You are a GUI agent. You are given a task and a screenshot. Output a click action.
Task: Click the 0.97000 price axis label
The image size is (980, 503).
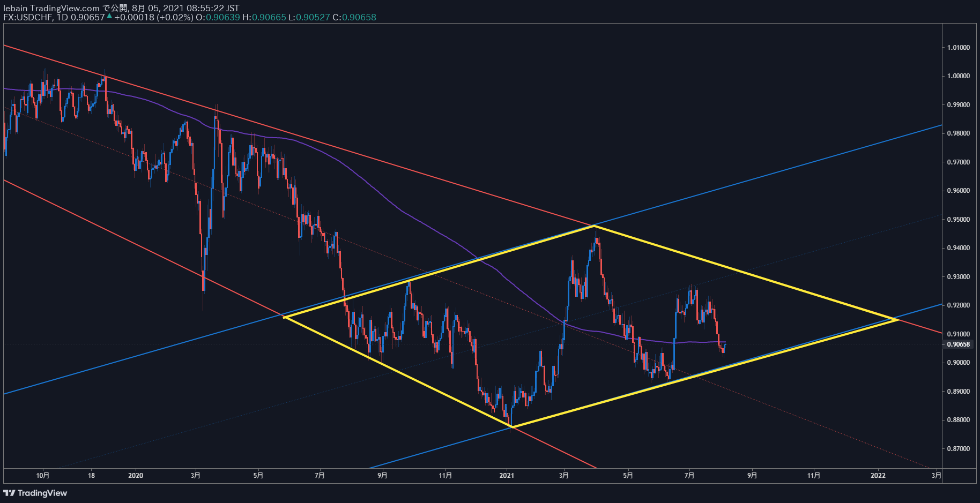pyautogui.click(x=959, y=162)
